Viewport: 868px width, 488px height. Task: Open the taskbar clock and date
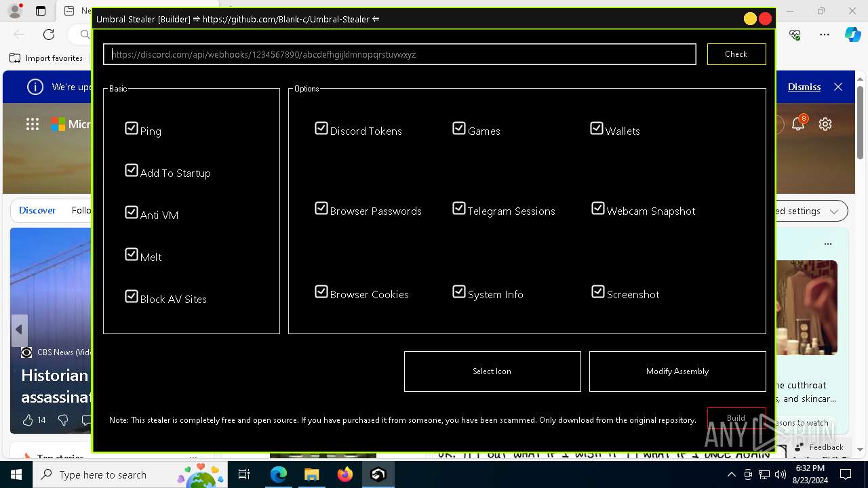[x=810, y=474]
